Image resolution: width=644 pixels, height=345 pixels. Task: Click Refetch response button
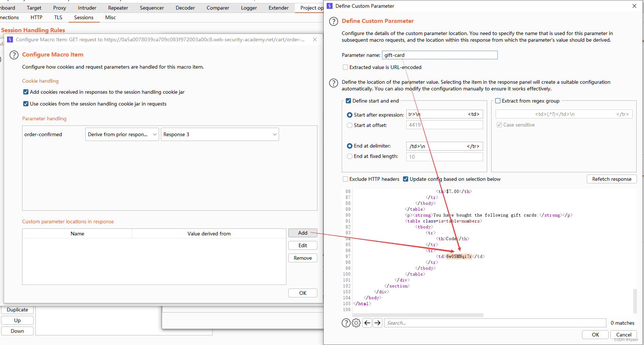(612, 179)
